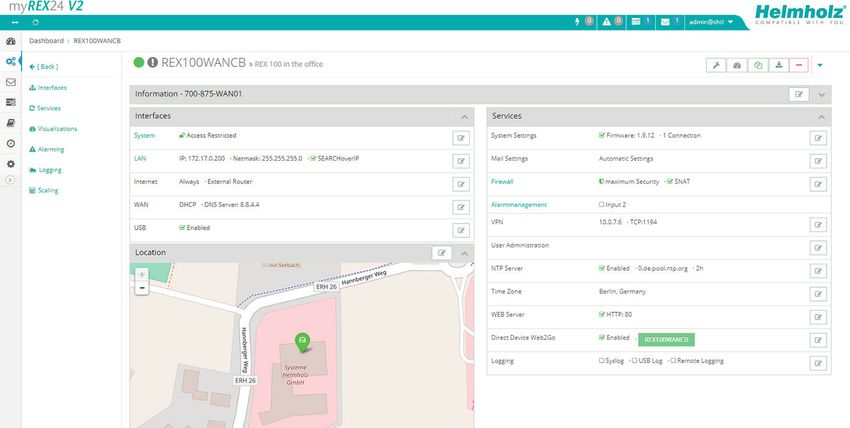Edit the Internet interface row
Image resolution: width=850 pixels, height=428 pixels.
coord(461,184)
